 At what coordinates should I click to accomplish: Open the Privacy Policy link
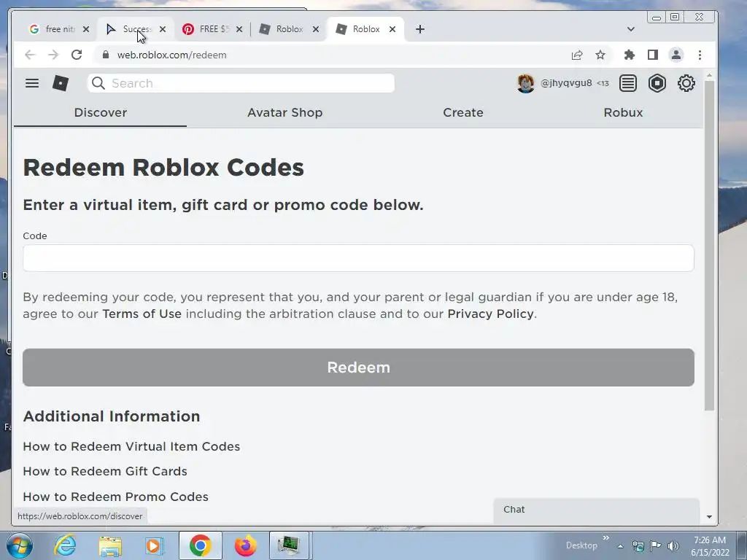coord(490,314)
